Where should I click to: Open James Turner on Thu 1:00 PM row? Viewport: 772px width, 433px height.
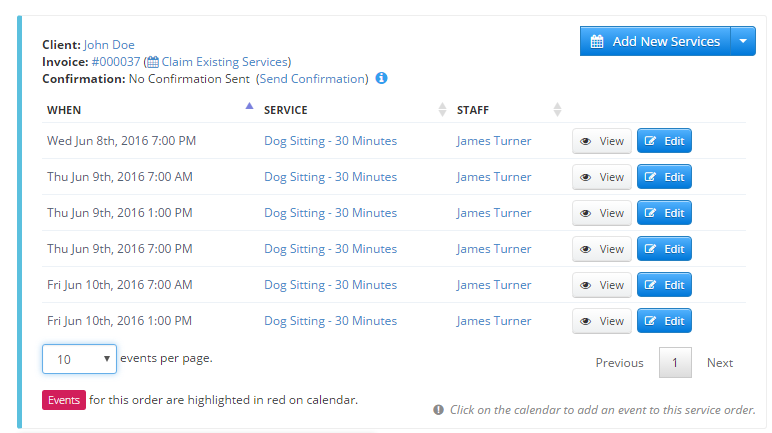tap(494, 213)
